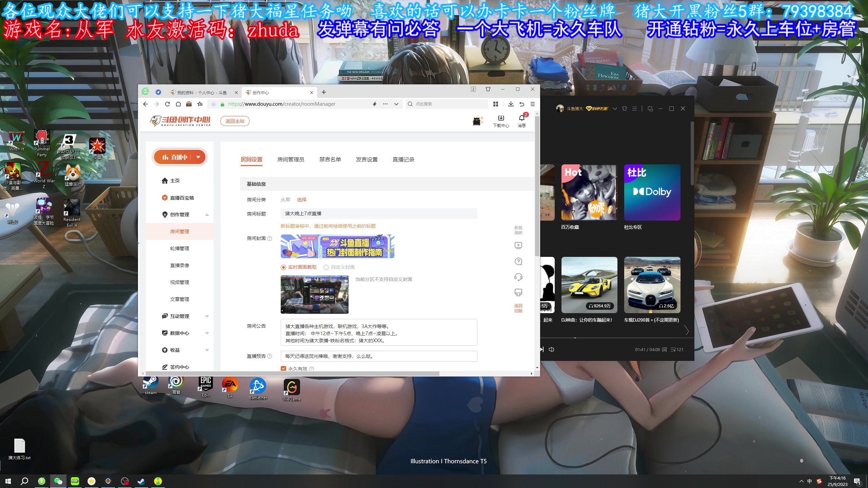The height and width of the screenshot is (488, 868).
Task: Open the music player account dropdown chevron
Action: coord(615,108)
